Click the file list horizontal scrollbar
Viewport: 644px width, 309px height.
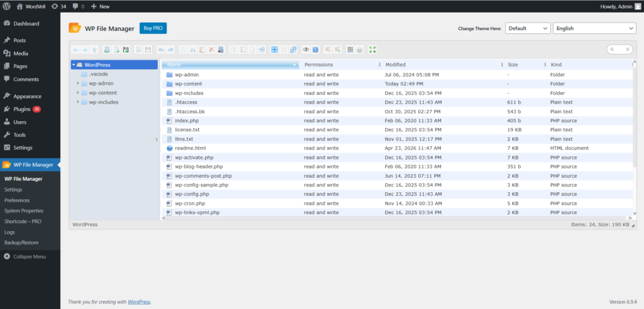pyautogui.click(x=397, y=218)
